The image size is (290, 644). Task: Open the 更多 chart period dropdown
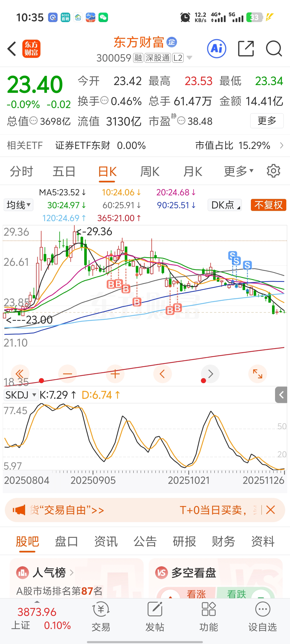point(239,172)
